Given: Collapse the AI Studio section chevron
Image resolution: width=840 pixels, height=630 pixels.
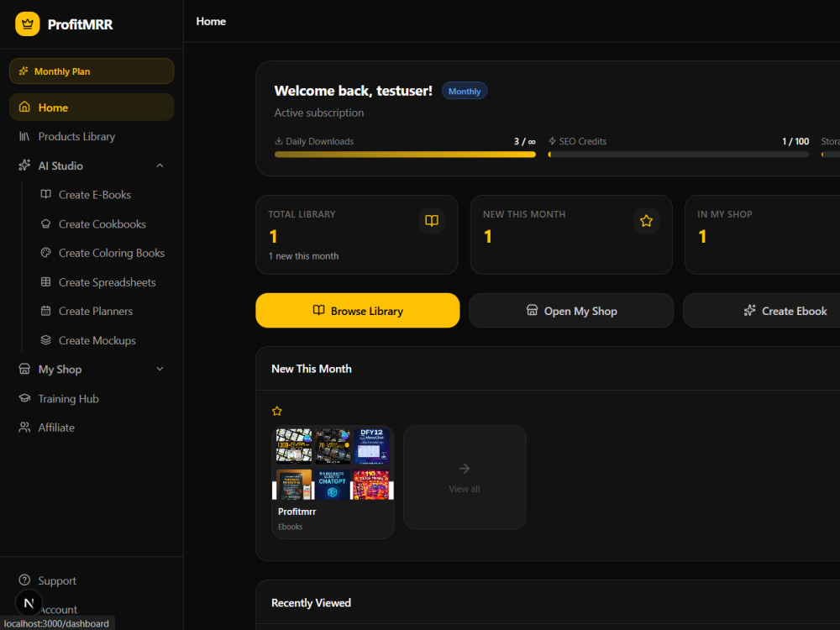Looking at the screenshot, I should coord(160,165).
